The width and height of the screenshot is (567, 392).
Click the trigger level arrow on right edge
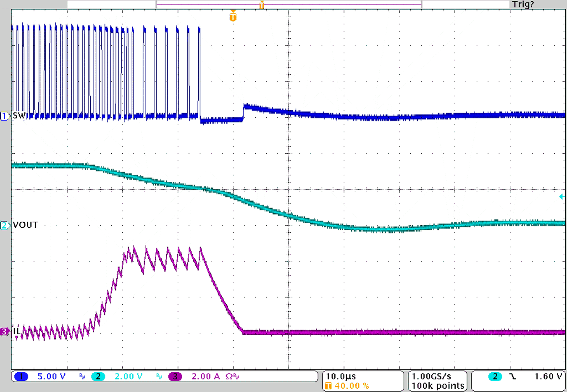pos(562,197)
